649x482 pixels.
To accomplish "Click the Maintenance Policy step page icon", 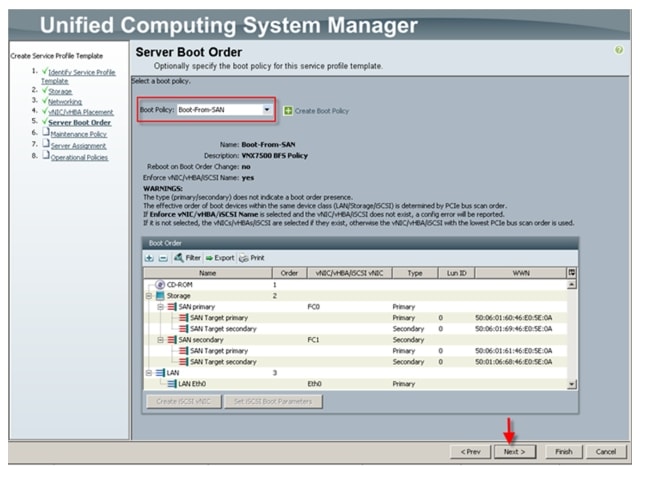I will (46, 132).
